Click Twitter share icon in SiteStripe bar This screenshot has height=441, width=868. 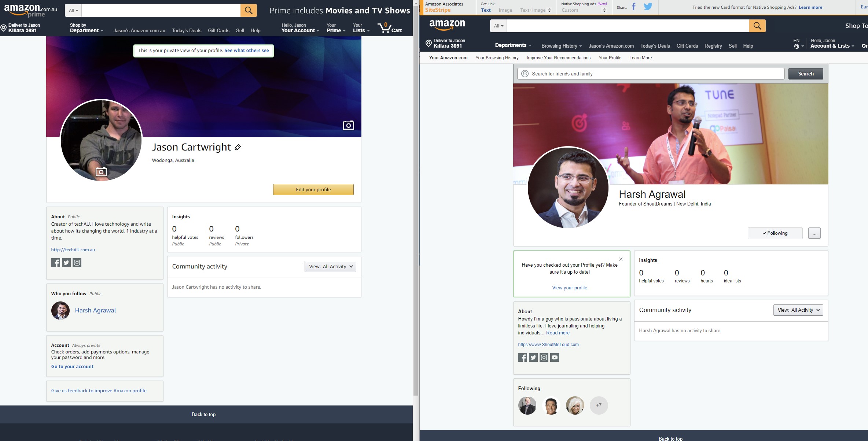coord(648,7)
